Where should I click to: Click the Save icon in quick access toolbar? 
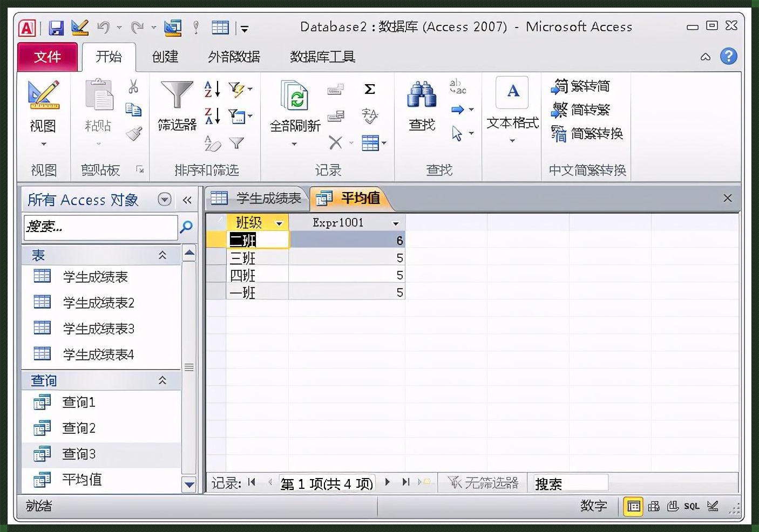click(56, 28)
